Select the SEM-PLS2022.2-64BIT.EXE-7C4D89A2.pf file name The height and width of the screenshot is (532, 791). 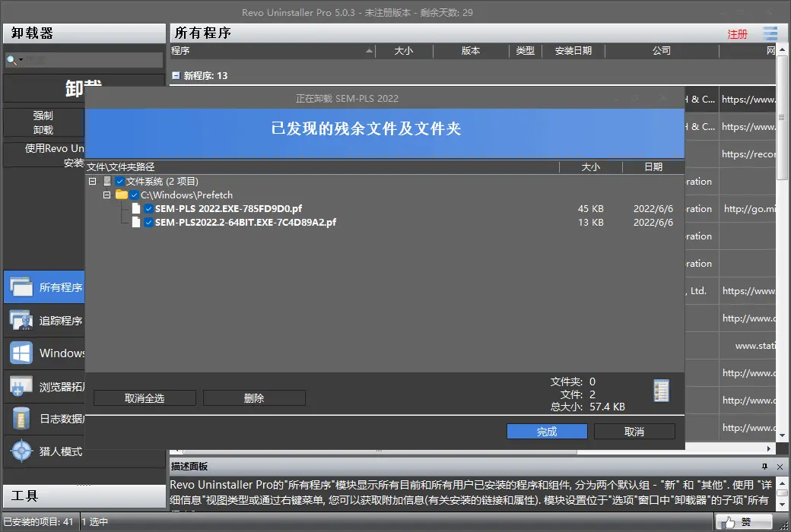click(246, 222)
